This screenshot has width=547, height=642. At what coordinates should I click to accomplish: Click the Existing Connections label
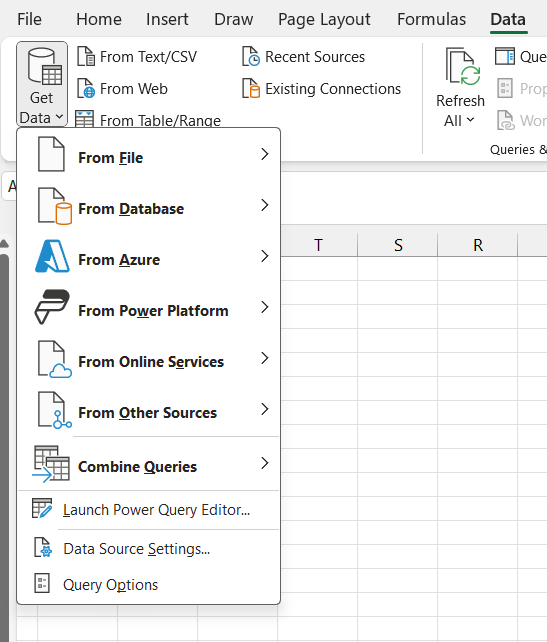point(333,88)
